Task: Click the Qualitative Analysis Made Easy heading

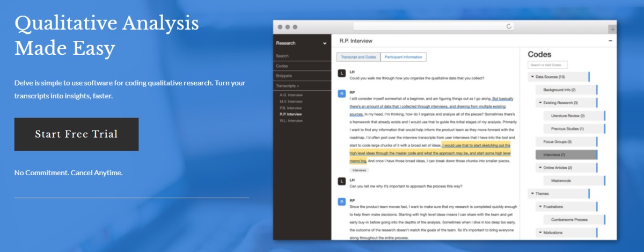Action: [107, 36]
